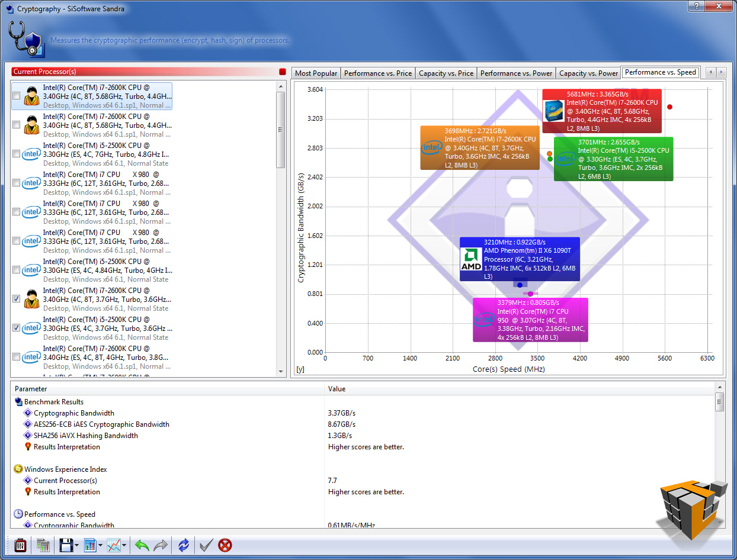Cancel with the red cross circle icon
The image size is (737, 560).
(x=225, y=545)
